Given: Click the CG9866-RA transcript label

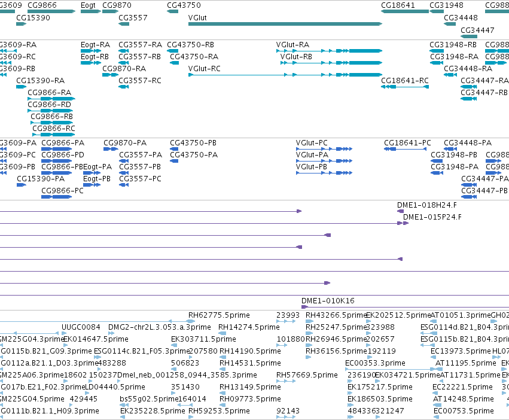Looking at the screenshot, I should (49, 93).
